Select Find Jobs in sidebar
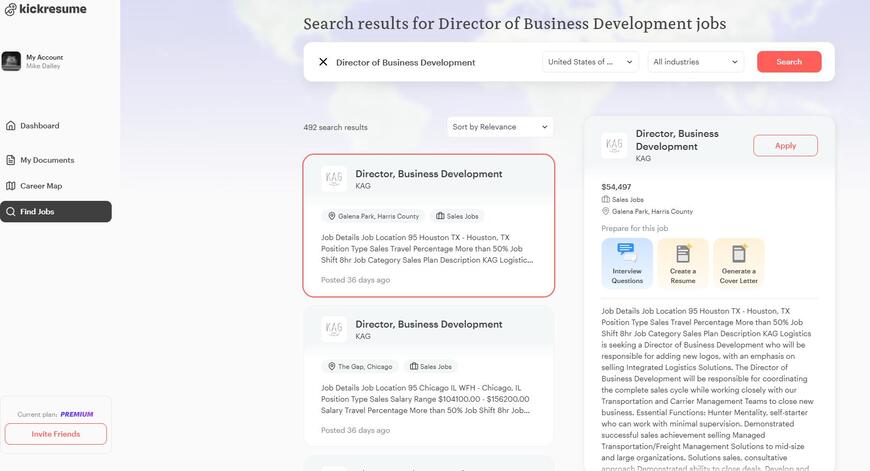 [x=55, y=211]
